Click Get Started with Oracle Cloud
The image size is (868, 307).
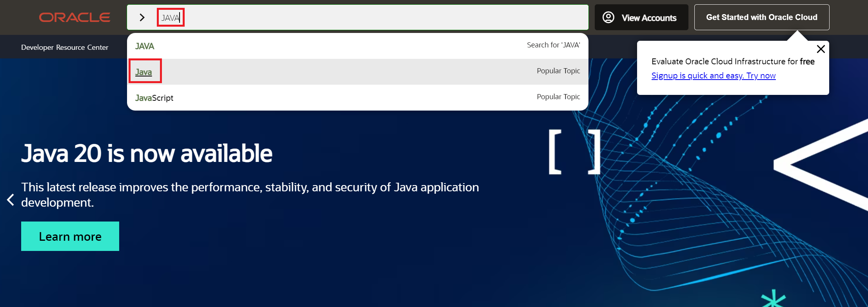(762, 17)
